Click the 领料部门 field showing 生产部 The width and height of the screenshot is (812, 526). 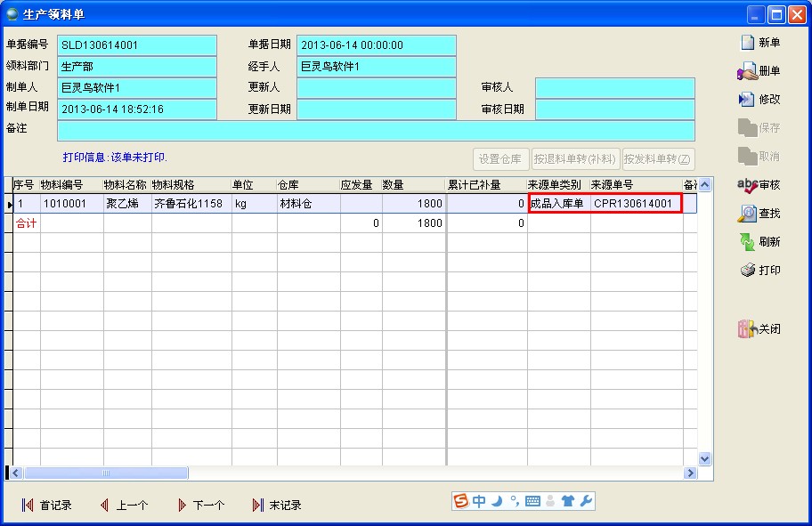click(x=137, y=66)
